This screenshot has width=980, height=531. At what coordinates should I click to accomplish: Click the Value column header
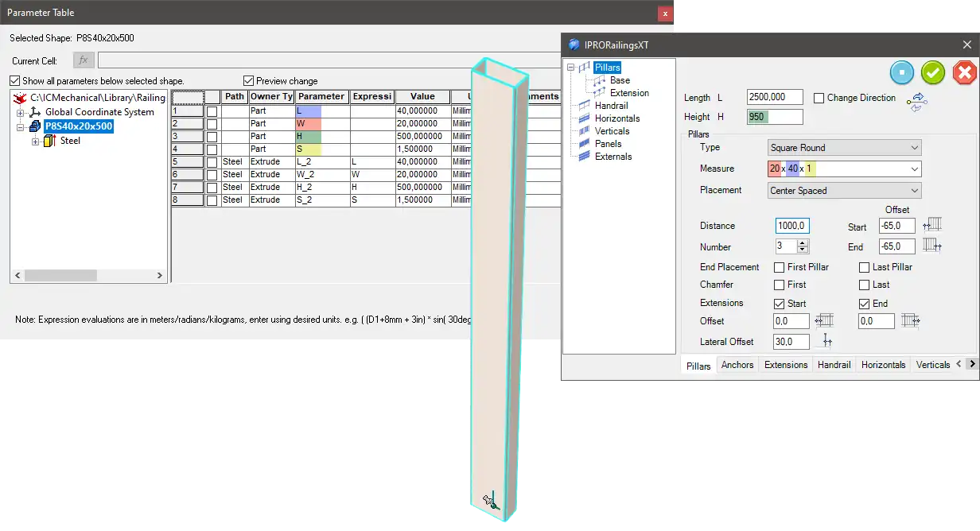(x=422, y=96)
